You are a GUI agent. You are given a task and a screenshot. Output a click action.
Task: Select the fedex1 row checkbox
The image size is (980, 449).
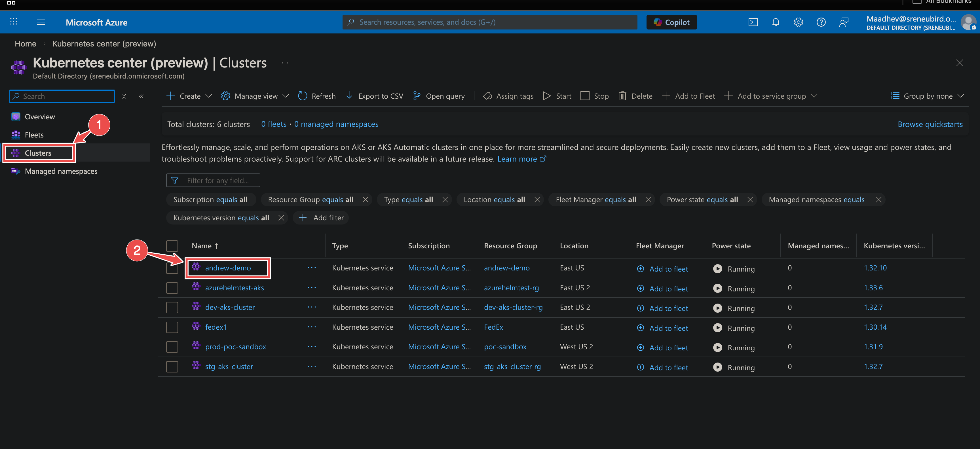click(x=172, y=327)
